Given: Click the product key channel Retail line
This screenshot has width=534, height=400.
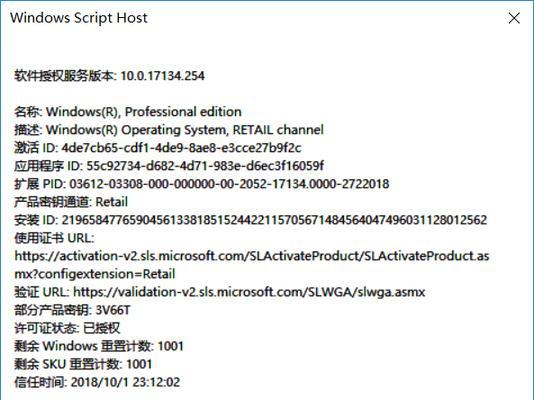Looking at the screenshot, I should 71,202.
